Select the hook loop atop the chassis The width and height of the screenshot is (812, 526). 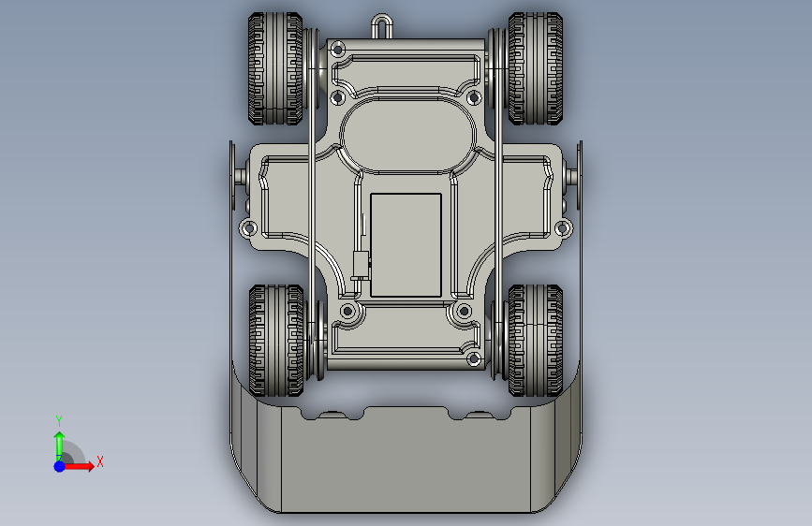point(382,26)
